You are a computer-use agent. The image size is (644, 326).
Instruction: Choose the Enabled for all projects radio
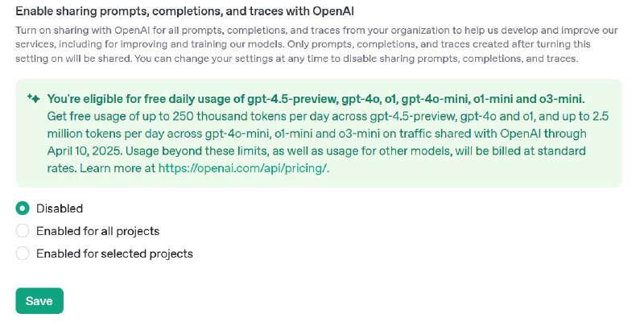click(23, 231)
